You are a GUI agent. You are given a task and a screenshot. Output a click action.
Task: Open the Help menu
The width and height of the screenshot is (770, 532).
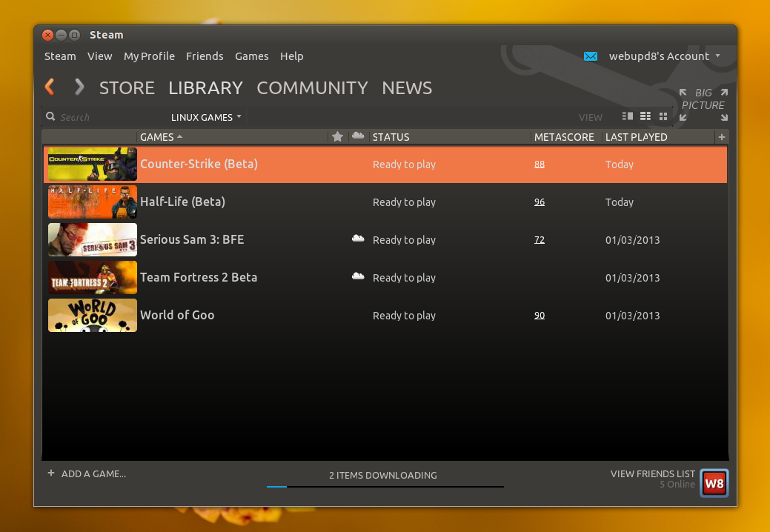coord(292,56)
